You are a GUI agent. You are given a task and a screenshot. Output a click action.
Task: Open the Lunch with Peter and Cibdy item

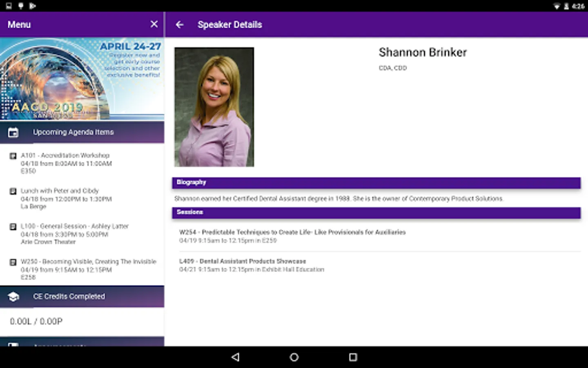pos(82,198)
